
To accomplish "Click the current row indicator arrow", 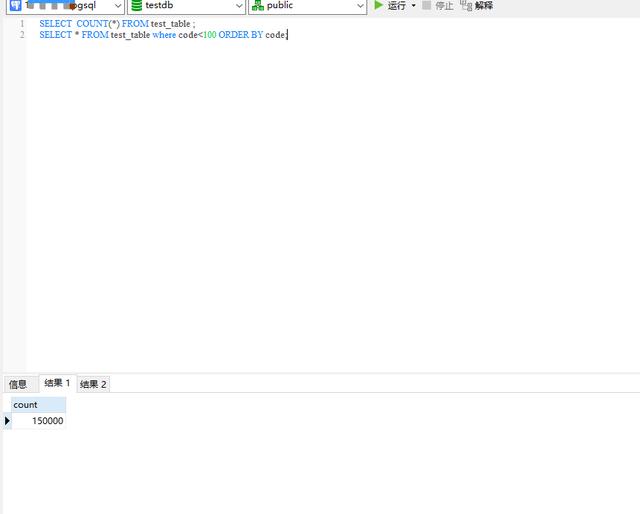I will point(7,421).
